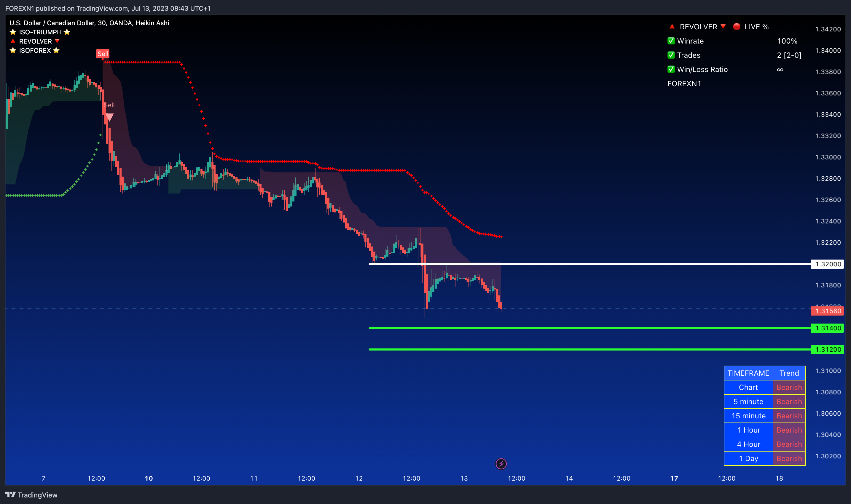
Task: Click the TIMEFRAME header cell in the trend table
Action: (748, 373)
